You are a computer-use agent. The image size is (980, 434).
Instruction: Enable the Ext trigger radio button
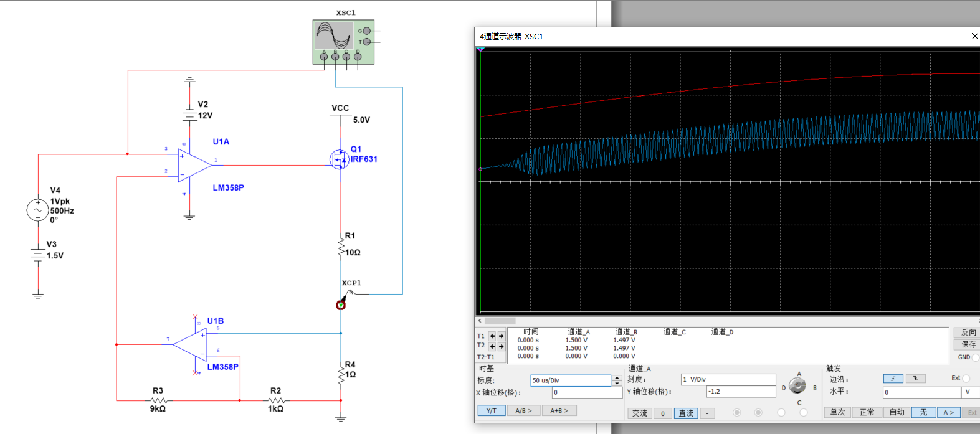(966, 379)
